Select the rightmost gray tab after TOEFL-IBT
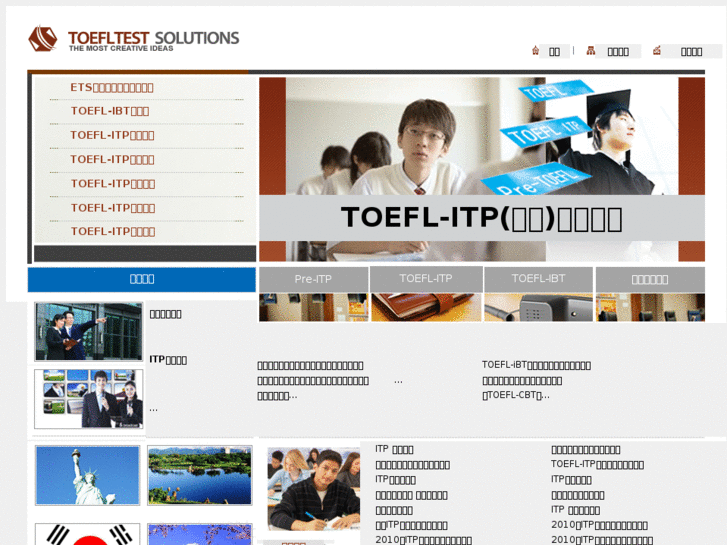The width and height of the screenshot is (727, 545). coord(650,279)
